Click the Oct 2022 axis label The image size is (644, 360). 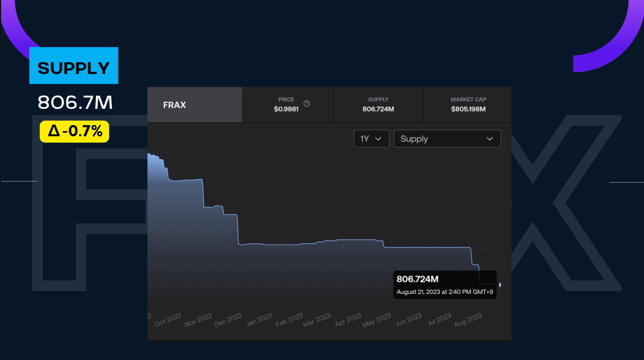click(168, 319)
